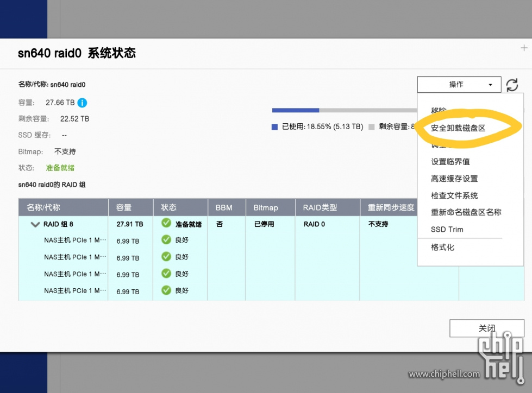The width and height of the screenshot is (532, 393).
Task: Click the 已使用: 18.55% (5.13 TB) legend text
Action: [x=322, y=126]
